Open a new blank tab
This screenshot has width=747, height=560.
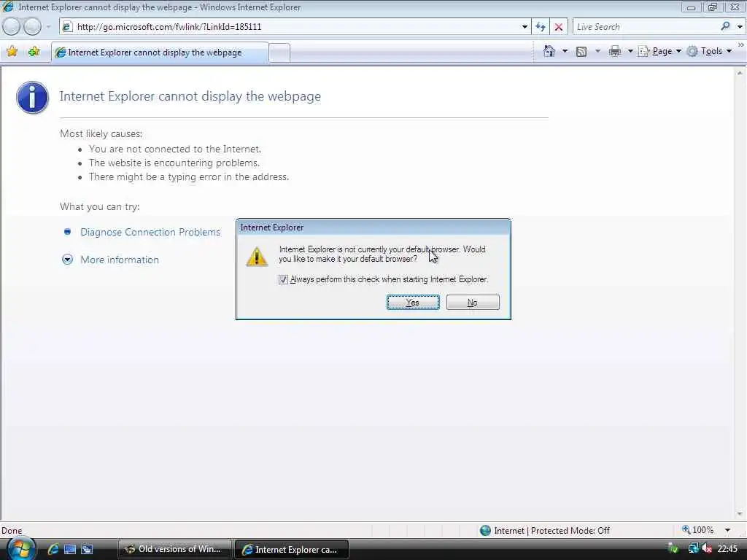tap(279, 52)
